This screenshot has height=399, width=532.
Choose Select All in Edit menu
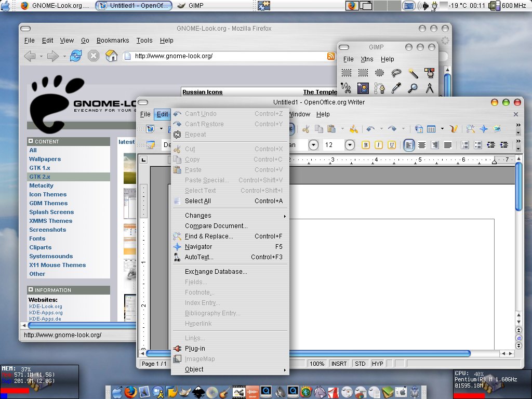pyautogui.click(x=230, y=201)
